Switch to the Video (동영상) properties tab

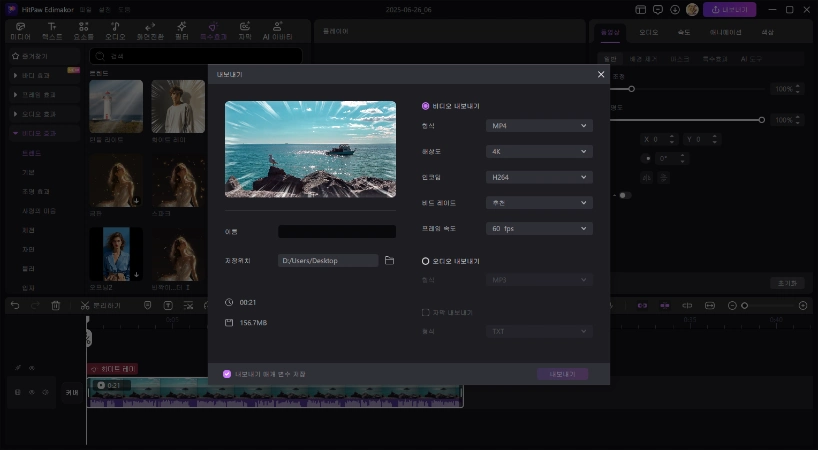[x=610, y=32]
